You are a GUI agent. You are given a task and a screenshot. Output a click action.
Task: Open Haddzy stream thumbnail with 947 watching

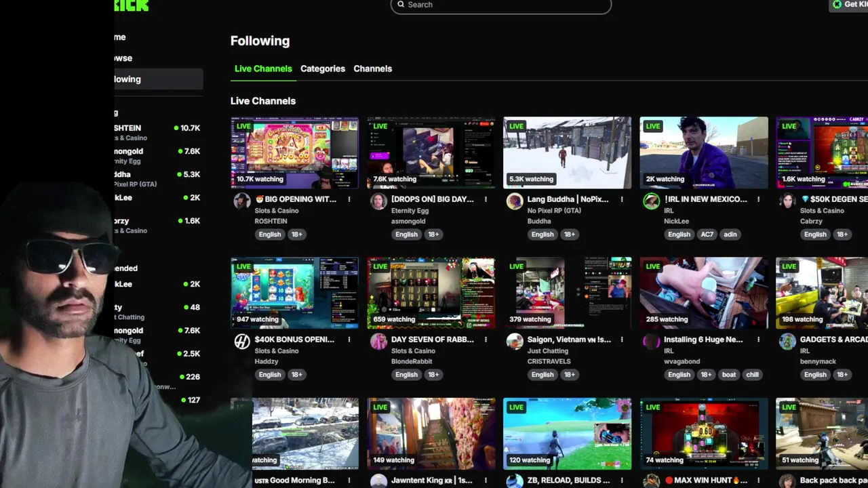point(294,293)
